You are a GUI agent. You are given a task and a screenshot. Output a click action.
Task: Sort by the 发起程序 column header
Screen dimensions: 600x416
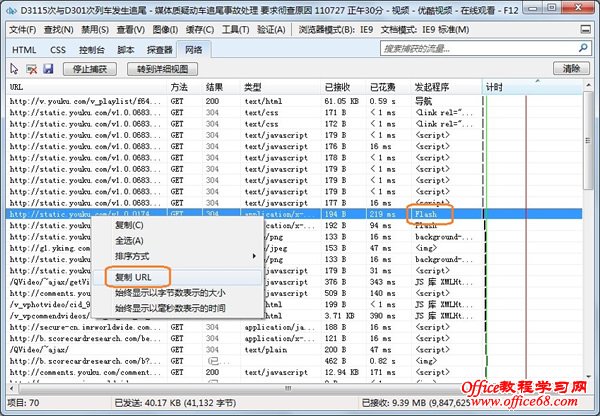(x=447, y=87)
